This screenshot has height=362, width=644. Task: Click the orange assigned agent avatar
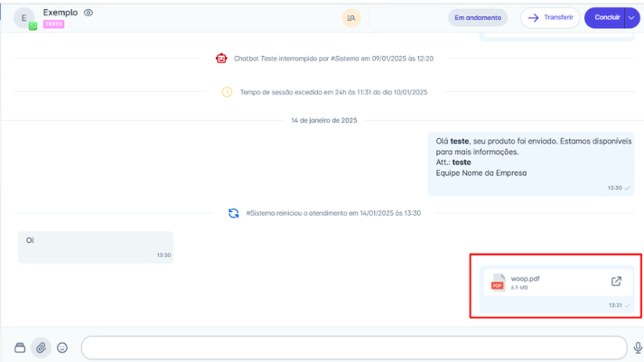(x=350, y=18)
